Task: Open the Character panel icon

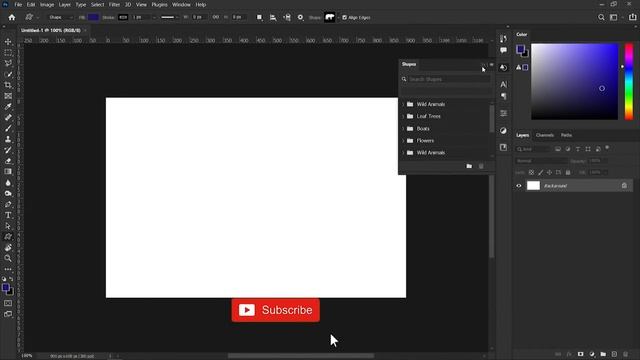Action: point(503,84)
